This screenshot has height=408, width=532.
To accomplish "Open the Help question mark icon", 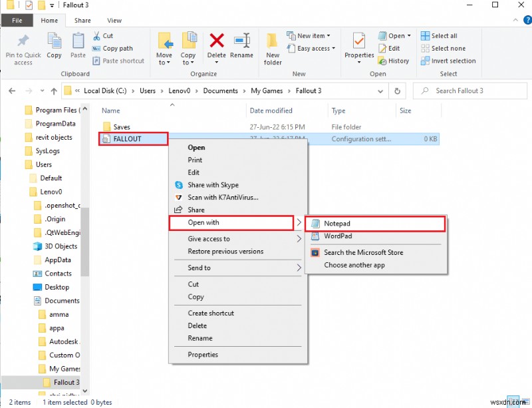I will point(528,20).
